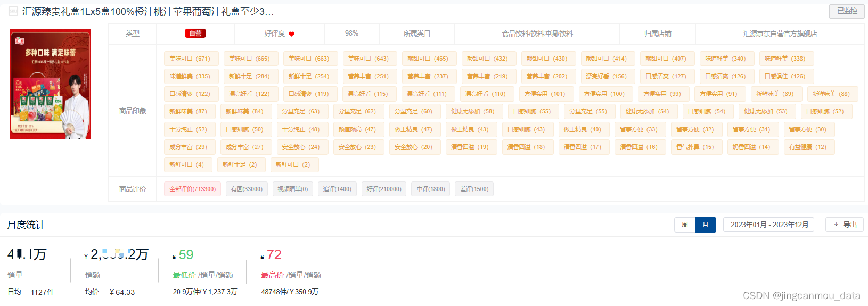Select the 视频晒单(0) review filter
868x306 pixels.
pos(292,189)
